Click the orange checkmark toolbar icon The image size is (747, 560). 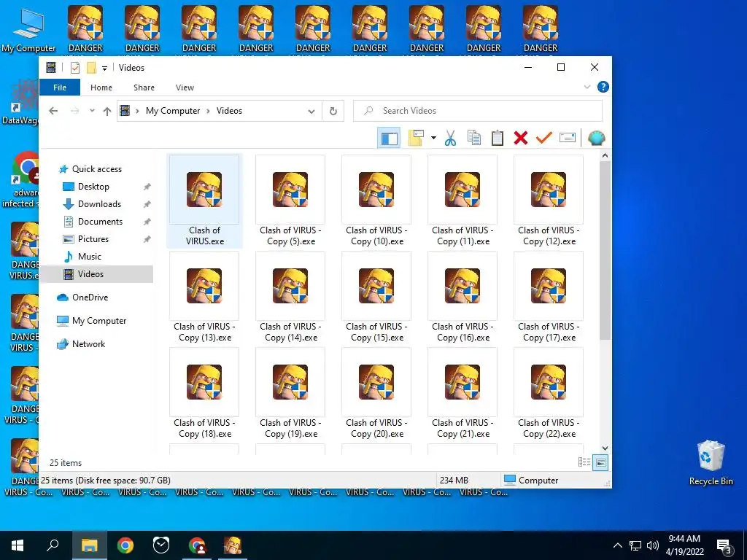(x=544, y=138)
